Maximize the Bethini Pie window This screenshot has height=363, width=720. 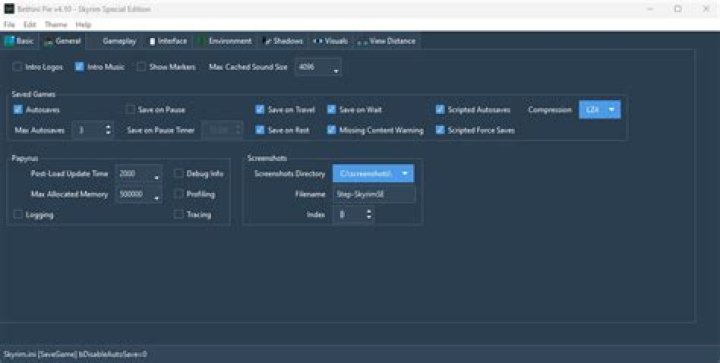tap(678, 9)
